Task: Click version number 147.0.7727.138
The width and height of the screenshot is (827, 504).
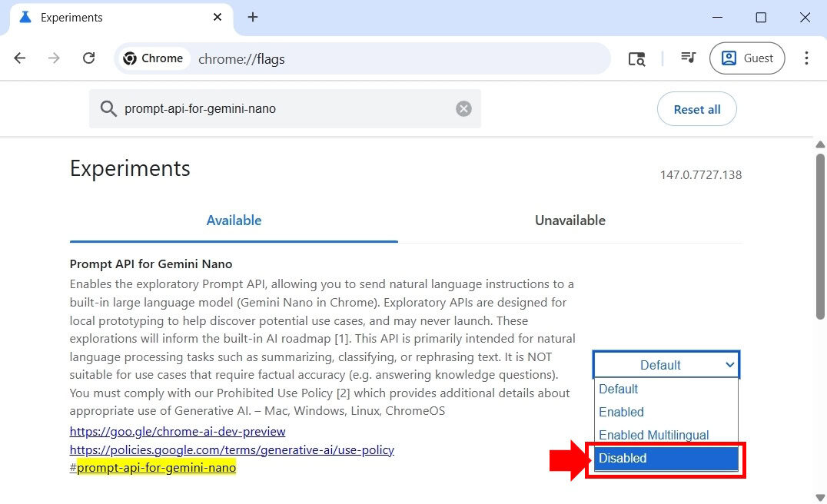Action: [701, 175]
